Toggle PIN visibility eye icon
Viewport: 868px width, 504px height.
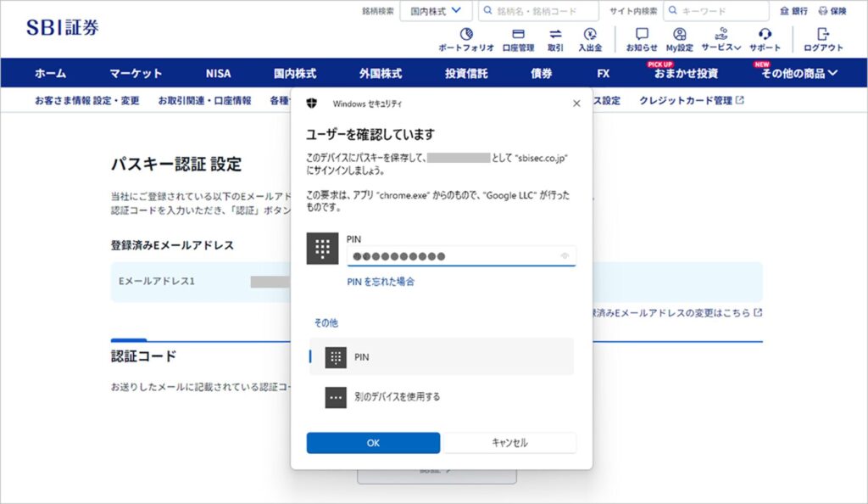coord(565,255)
